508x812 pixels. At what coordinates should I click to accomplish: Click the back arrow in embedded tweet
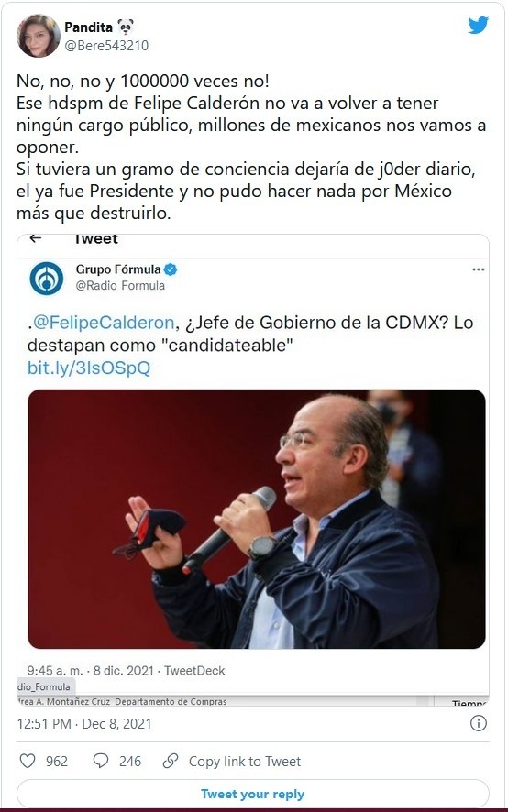(35, 238)
